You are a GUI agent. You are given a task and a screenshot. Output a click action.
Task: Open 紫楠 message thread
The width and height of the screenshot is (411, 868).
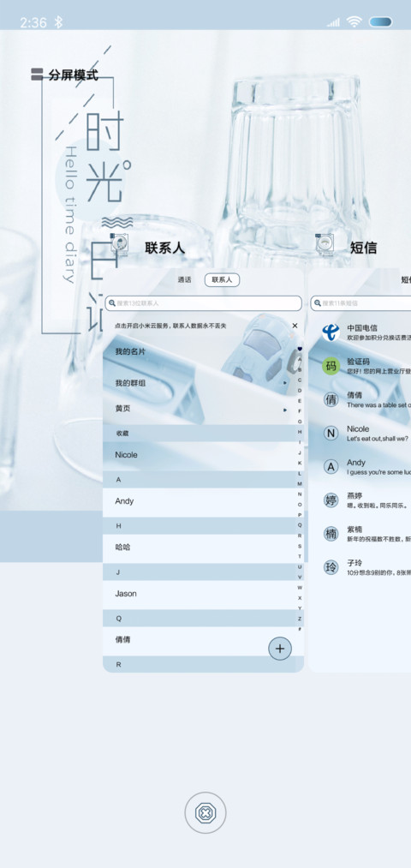360,534
